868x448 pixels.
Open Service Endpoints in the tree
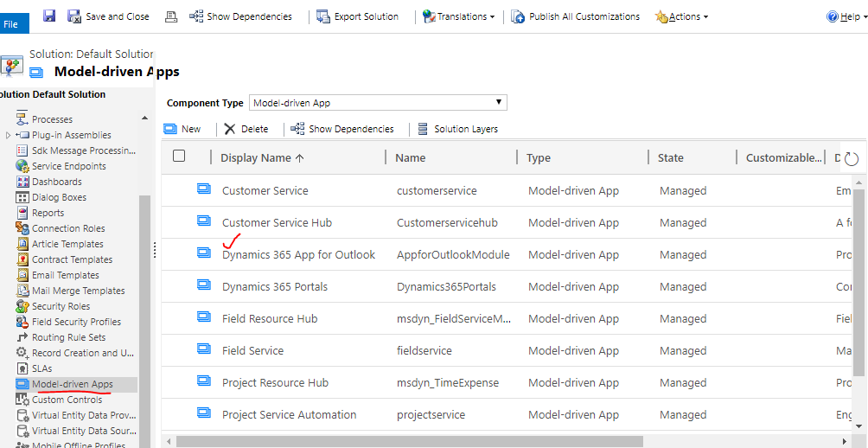click(68, 166)
